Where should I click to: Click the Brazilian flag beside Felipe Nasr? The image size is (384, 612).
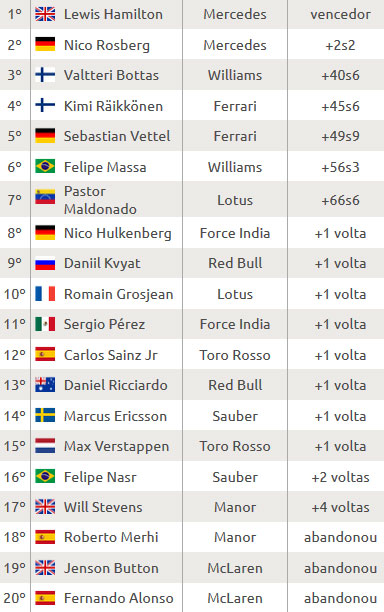[x=45, y=477]
